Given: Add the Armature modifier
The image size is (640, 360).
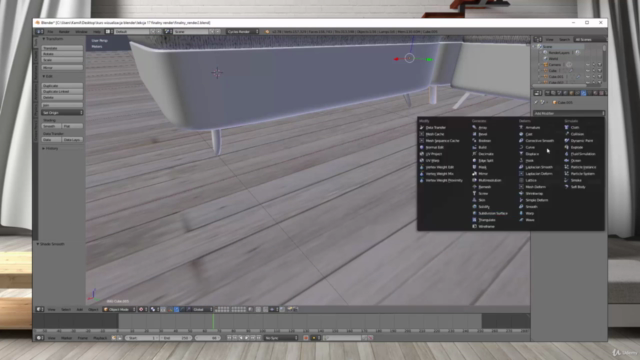Looking at the screenshot, I should (x=533, y=127).
